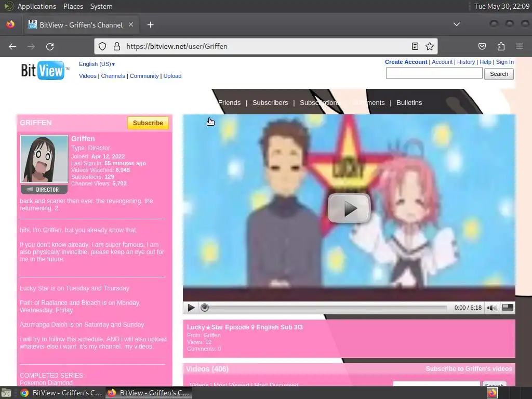Jump to Friends section

229,102
